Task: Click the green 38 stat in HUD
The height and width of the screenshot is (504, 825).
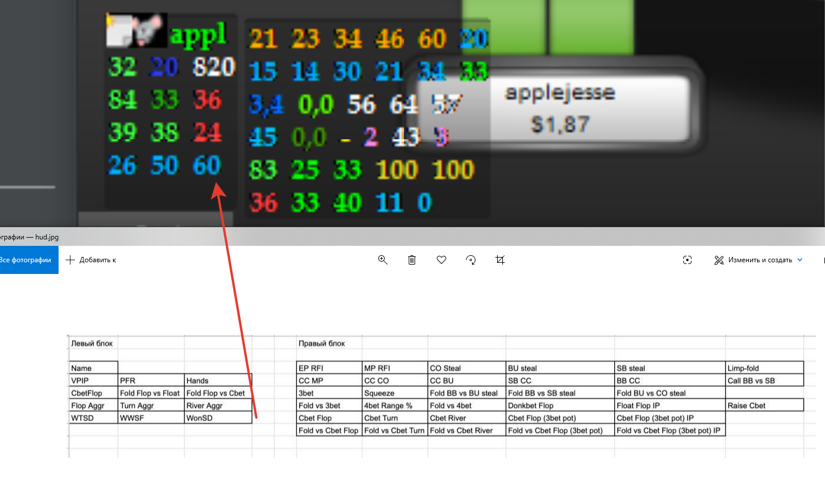Action: click(165, 133)
